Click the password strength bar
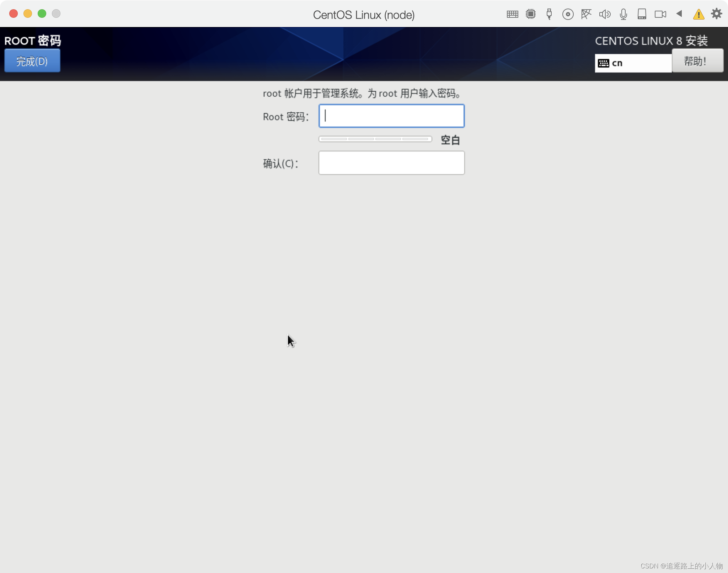Image resolution: width=728 pixels, height=573 pixels. (375, 139)
